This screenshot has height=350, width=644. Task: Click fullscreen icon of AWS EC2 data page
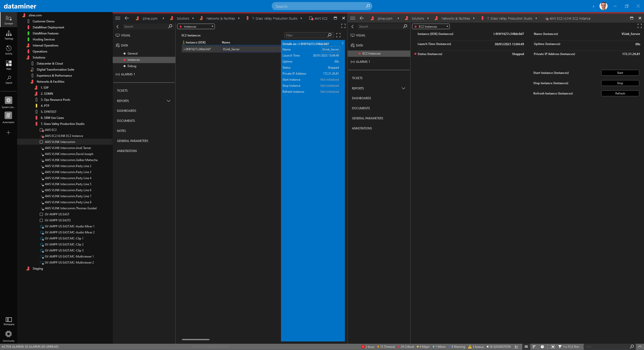point(343,26)
